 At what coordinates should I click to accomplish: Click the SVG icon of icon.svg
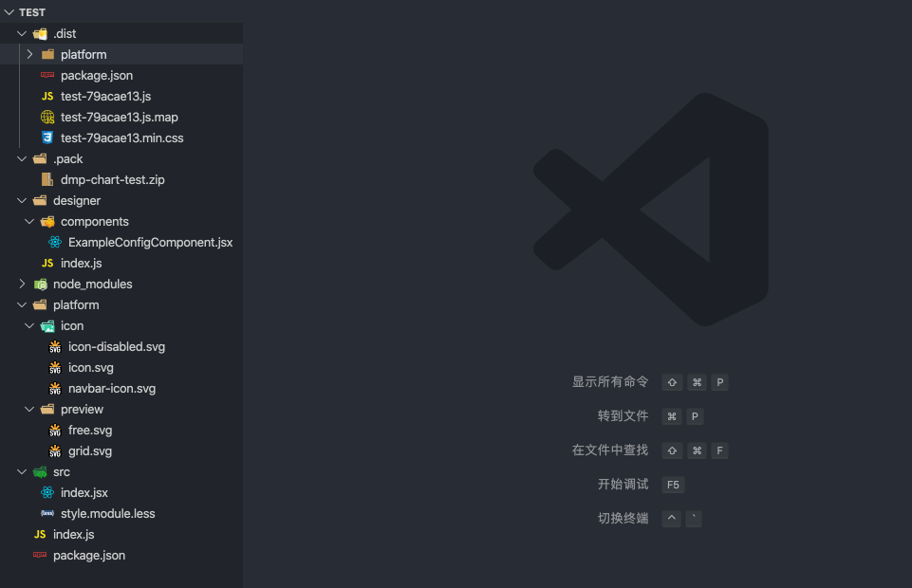[55, 368]
